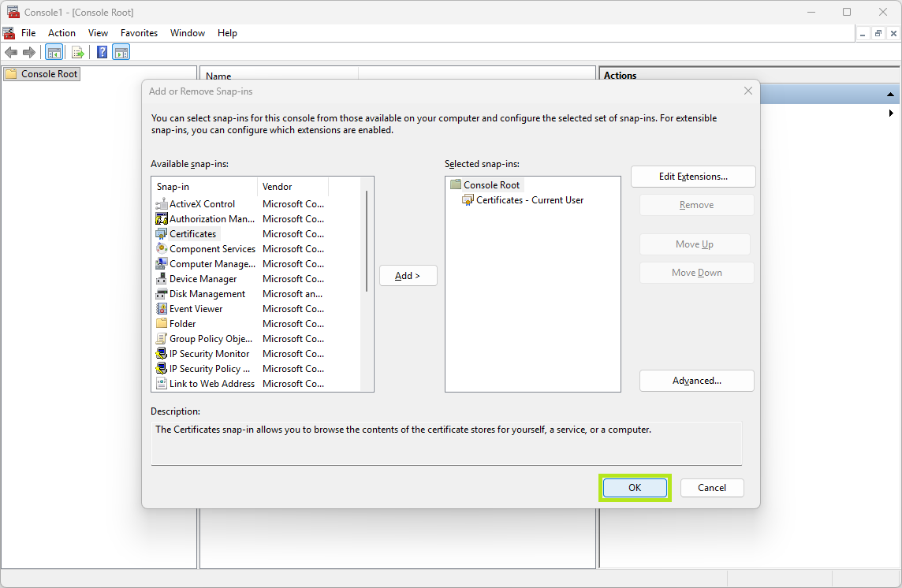Select IP Security Monitor snap-in icon
Image resolution: width=902 pixels, height=588 pixels.
(x=162, y=353)
